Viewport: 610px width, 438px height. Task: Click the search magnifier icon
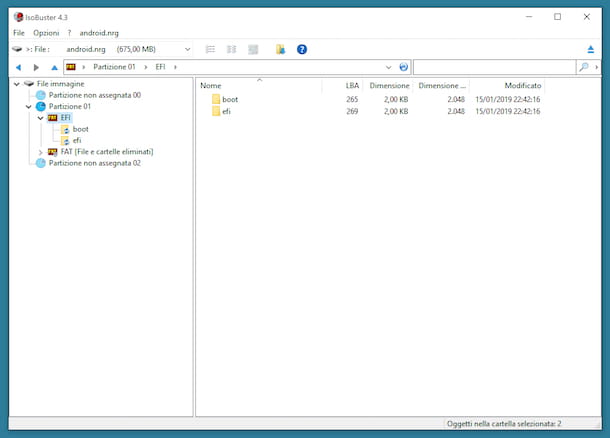click(584, 67)
